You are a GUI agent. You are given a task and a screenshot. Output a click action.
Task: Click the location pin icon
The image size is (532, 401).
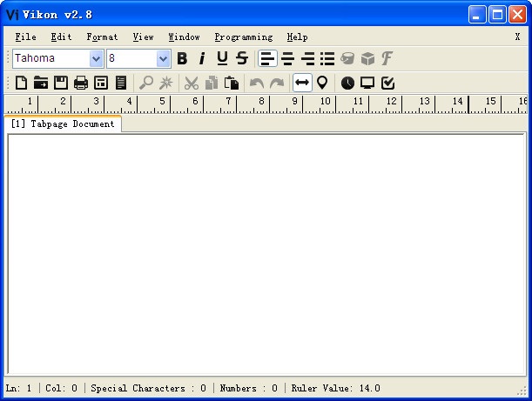click(x=322, y=83)
